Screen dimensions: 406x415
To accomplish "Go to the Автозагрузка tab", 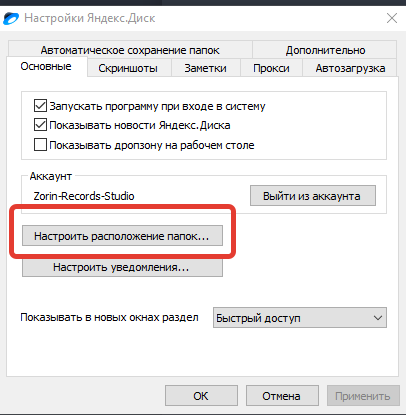I will [x=350, y=68].
